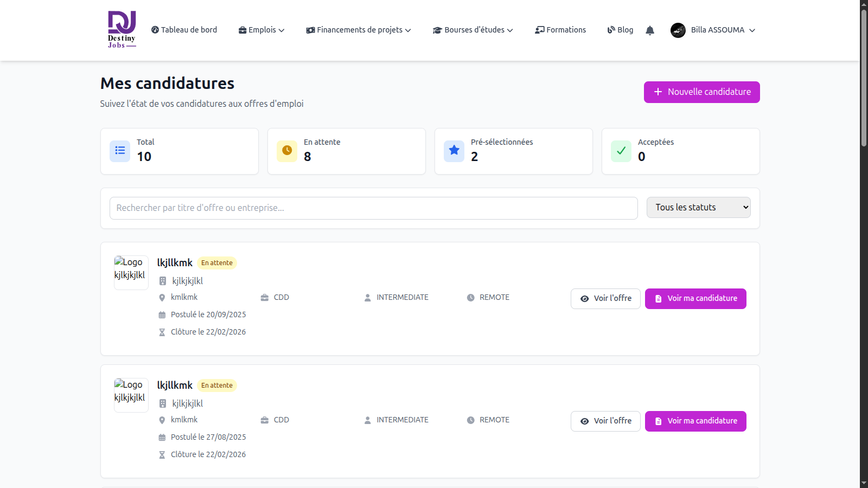This screenshot has width=868, height=488.
Task: Open the Formations page
Action: (x=560, y=30)
